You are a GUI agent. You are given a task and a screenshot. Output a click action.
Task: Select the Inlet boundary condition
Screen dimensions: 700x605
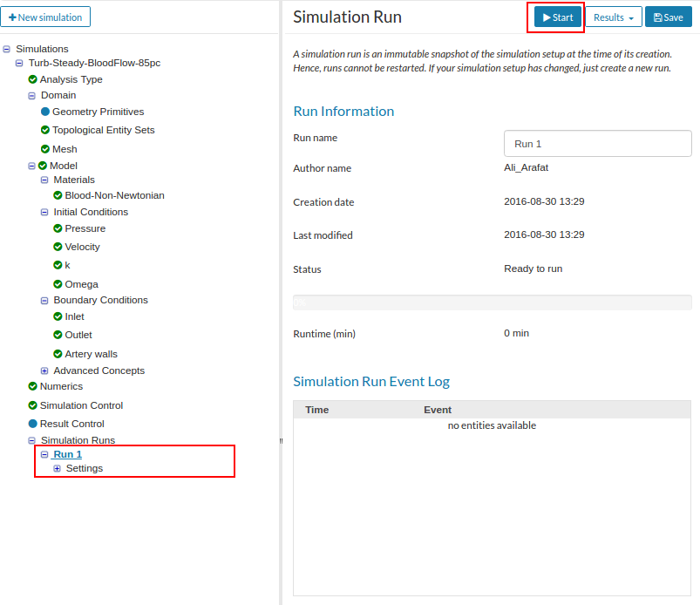pos(75,316)
